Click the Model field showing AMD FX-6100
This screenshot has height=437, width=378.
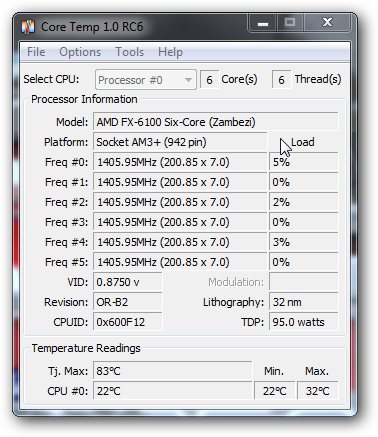(215, 122)
